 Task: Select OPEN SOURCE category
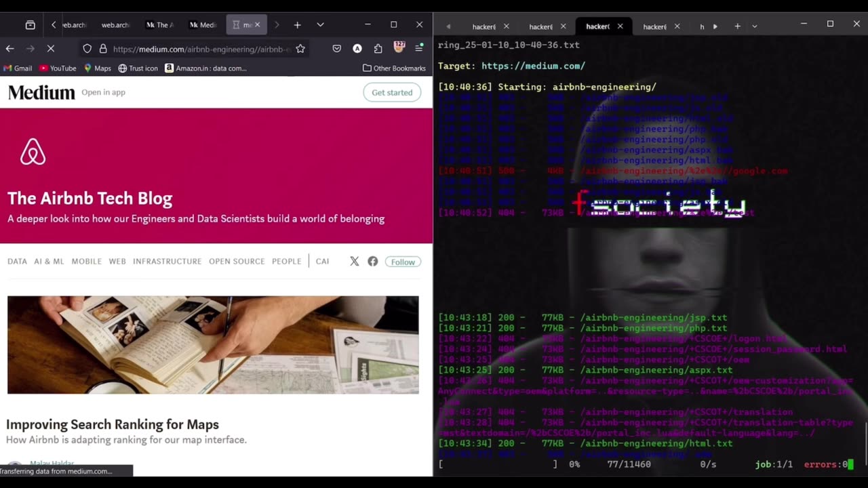(x=237, y=262)
